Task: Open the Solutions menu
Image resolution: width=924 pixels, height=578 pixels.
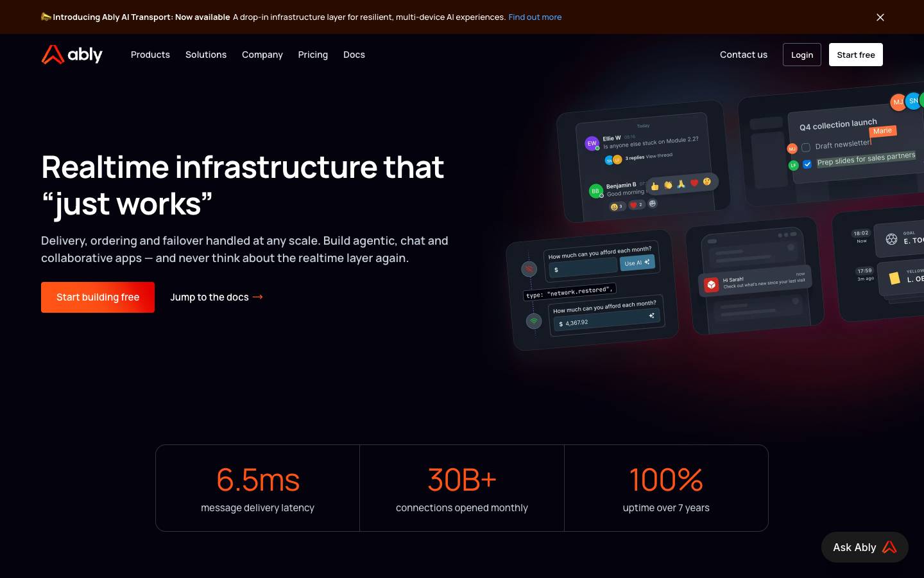Action: click(206, 55)
